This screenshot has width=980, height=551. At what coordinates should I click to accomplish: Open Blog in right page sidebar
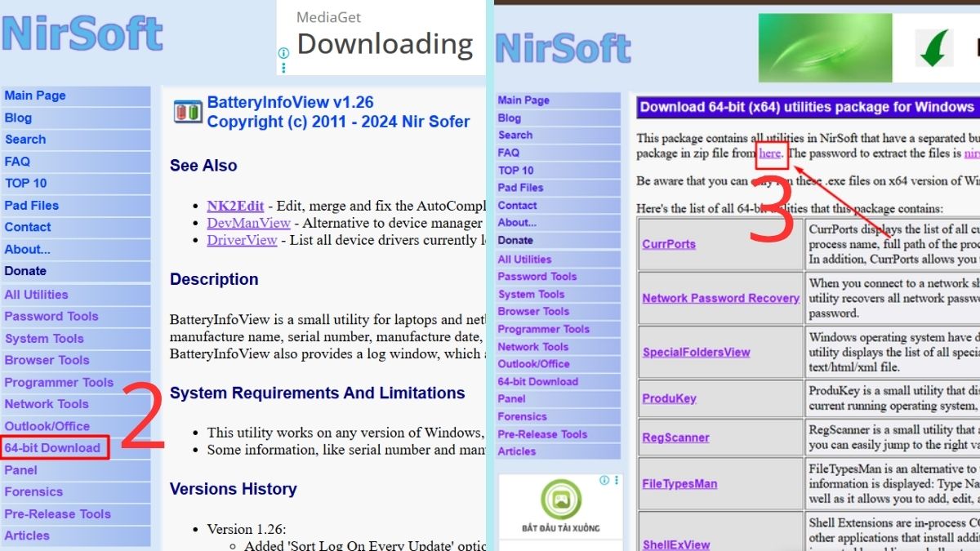[510, 118]
